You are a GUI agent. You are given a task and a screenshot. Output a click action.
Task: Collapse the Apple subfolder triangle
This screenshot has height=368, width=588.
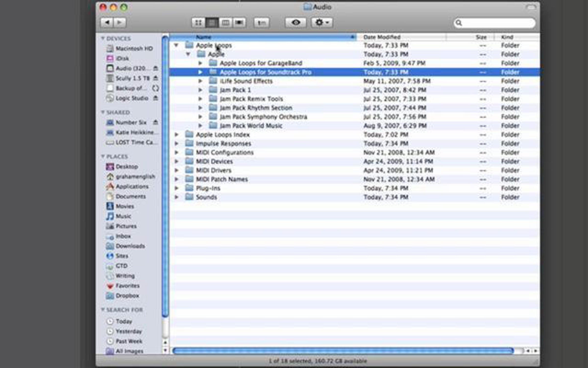point(188,54)
